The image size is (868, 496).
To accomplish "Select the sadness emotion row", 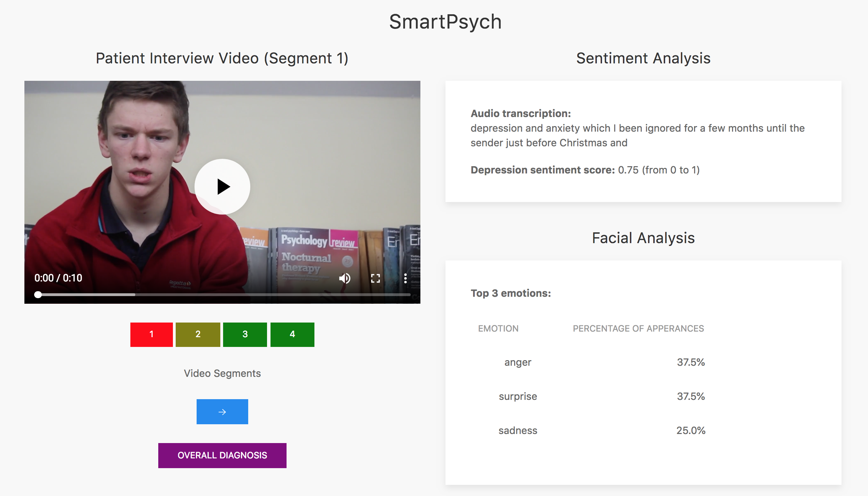I will pos(518,431).
